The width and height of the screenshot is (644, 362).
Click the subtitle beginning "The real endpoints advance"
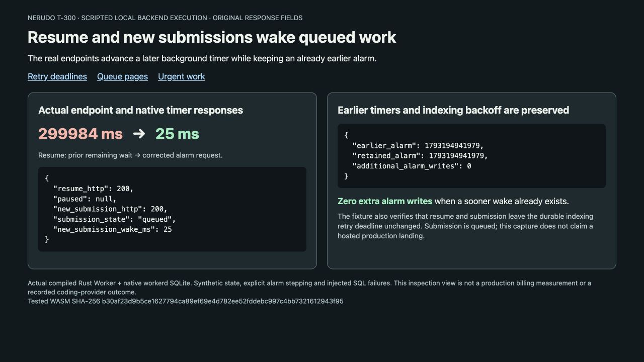[202, 58]
